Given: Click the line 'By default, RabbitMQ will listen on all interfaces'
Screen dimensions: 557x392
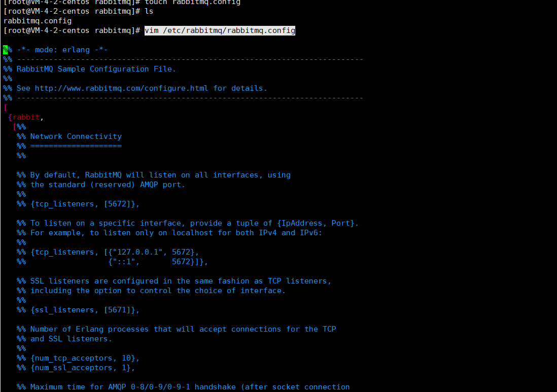Looking at the screenshot, I should tap(154, 175).
